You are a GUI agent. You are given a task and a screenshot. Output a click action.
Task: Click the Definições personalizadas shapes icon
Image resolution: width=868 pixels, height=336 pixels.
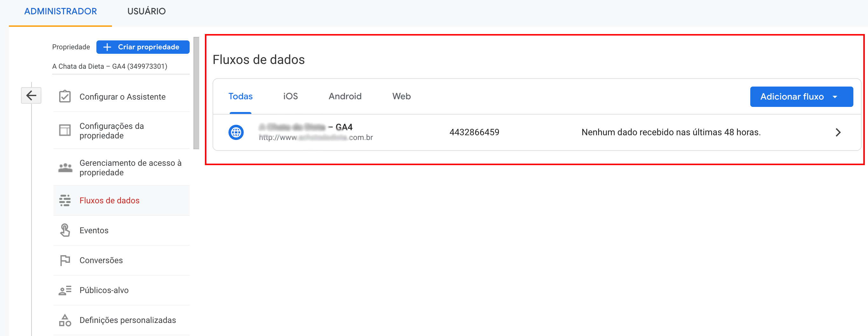[65, 320]
